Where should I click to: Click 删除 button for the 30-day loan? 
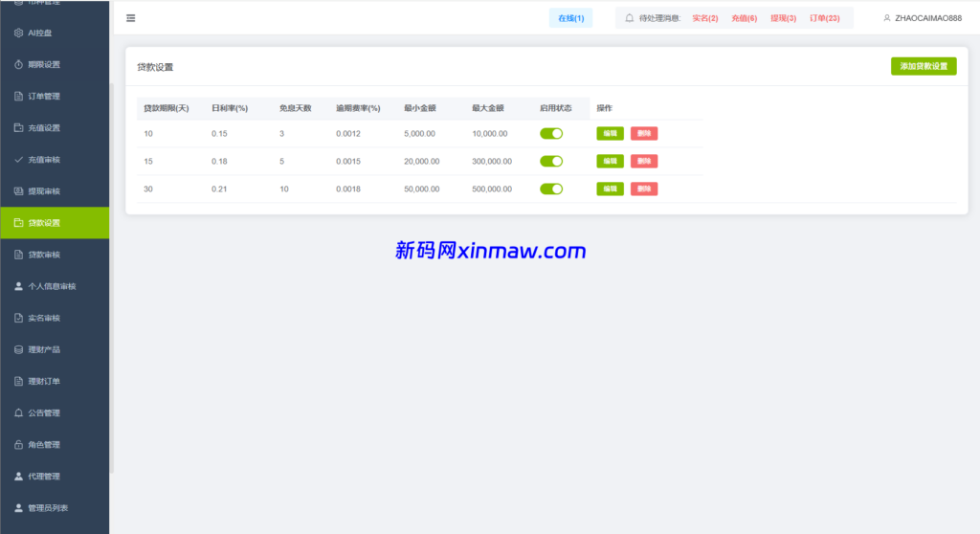644,189
